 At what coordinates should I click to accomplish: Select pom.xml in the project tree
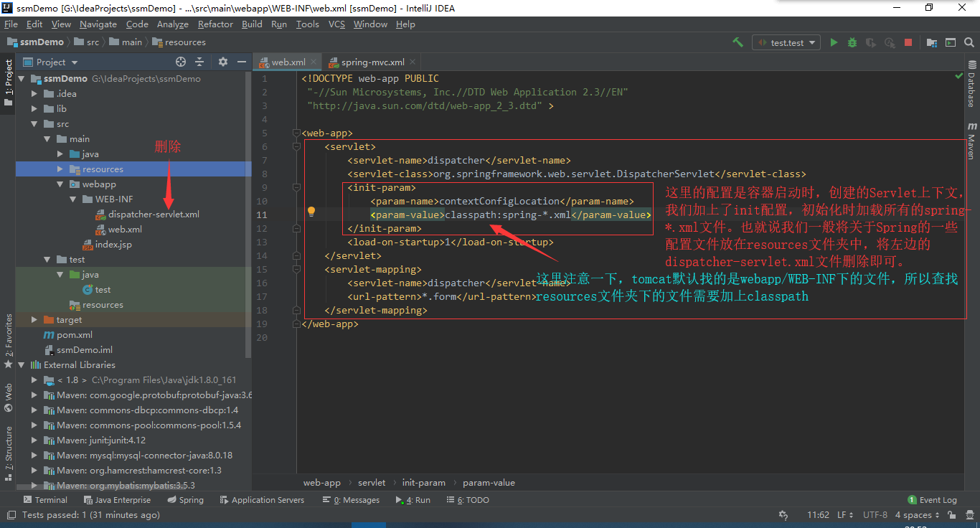(75, 335)
